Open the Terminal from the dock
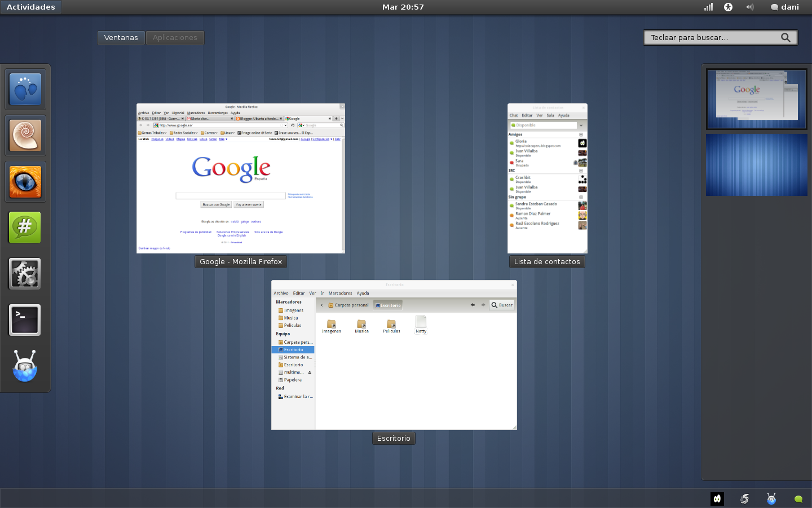 tap(25, 320)
